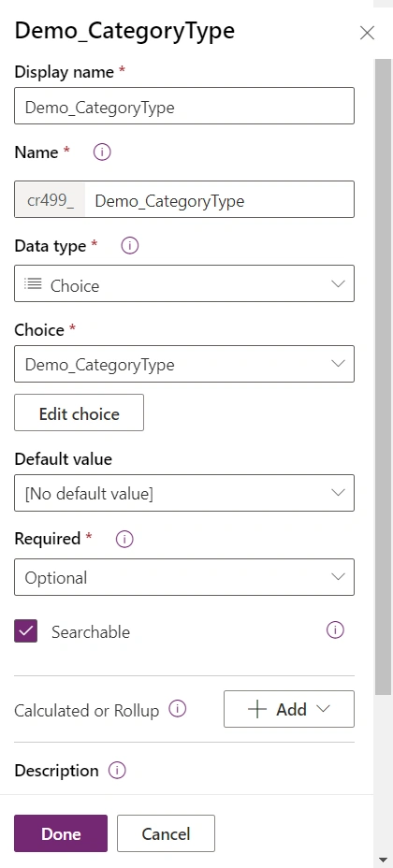
Task: Open the Default value dropdown
Action: pos(184,493)
